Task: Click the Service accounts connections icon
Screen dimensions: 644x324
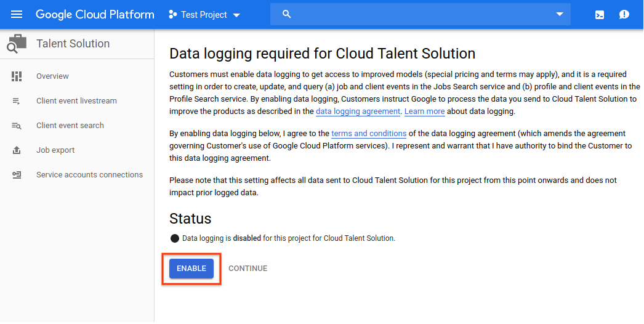Action: coord(17,175)
